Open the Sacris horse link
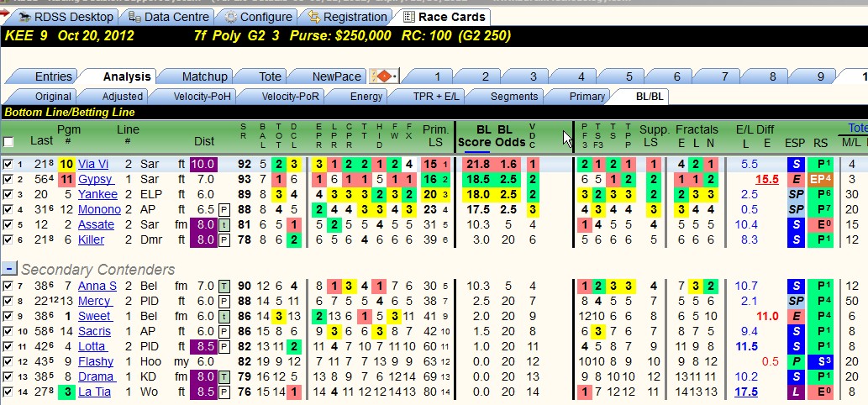 tap(94, 331)
